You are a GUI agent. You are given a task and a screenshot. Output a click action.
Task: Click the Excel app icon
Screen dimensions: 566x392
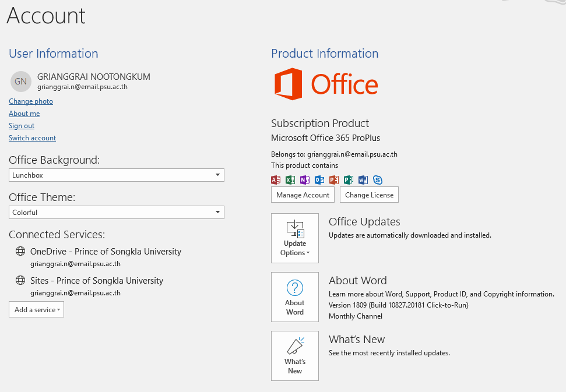point(290,179)
